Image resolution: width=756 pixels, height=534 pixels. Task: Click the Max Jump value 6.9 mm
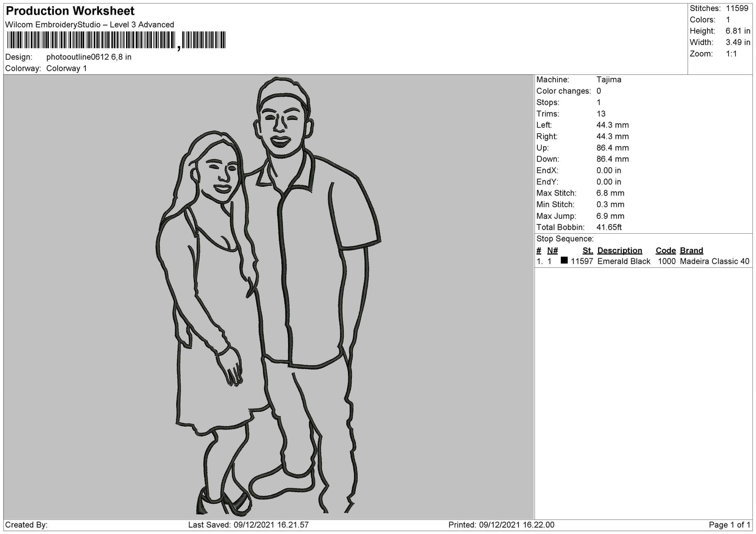pyautogui.click(x=611, y=216)
